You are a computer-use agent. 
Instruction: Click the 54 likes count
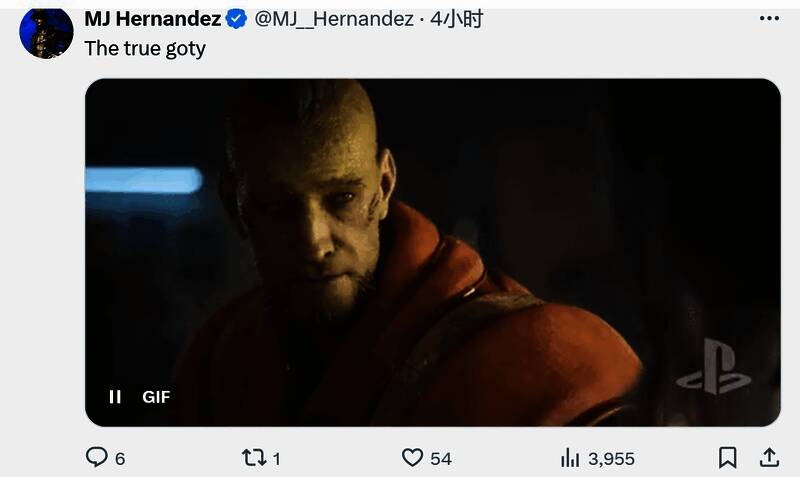tap(440, 459)
